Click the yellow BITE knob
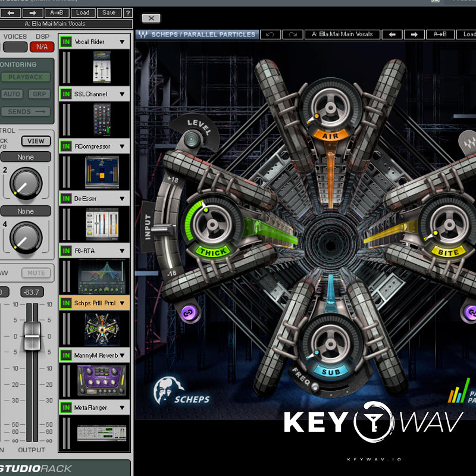 coord(449,225)
